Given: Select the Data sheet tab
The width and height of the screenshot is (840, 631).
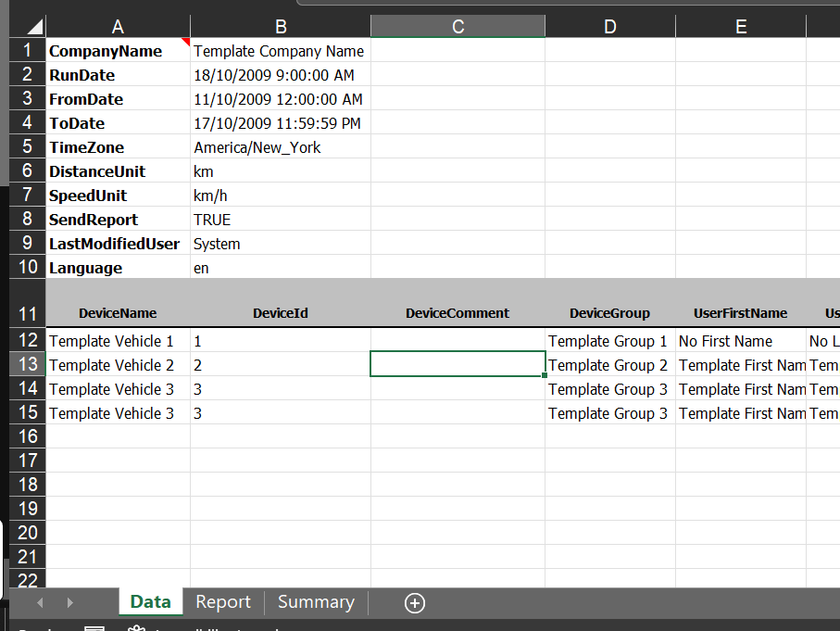Looking at the screenshot, I should (150, 602).
